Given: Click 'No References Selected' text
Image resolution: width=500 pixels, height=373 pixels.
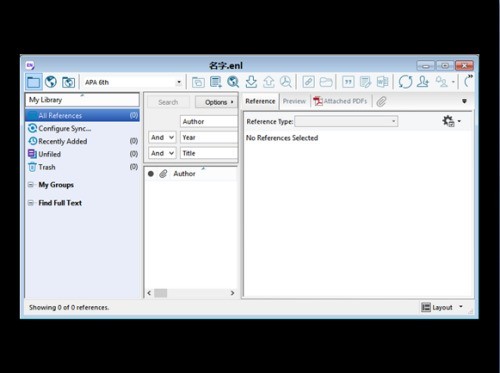Looking at the screenshot, I should tap(282, 138).
